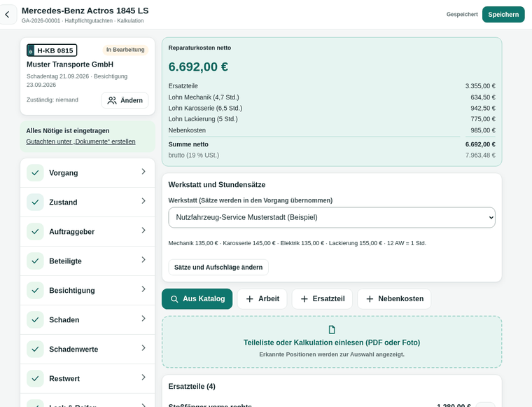Add a new Ersatzteil position

322,299
